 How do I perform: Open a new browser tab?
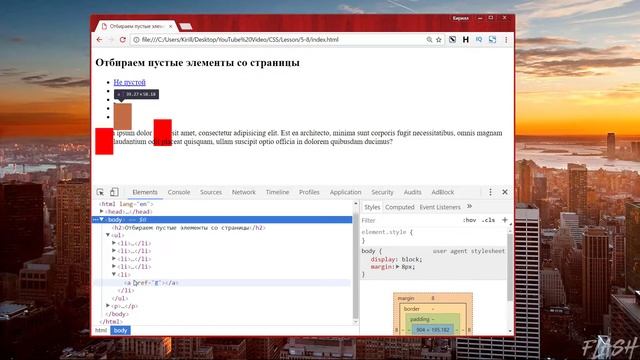[186, 27]
